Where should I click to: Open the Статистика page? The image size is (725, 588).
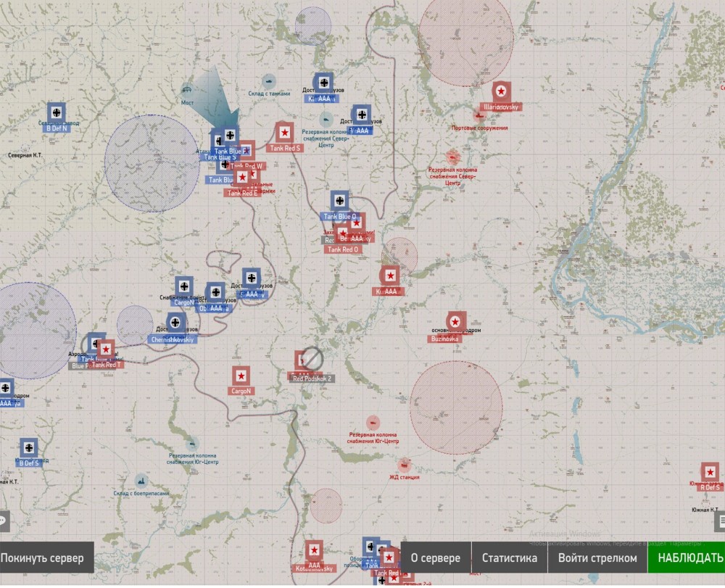pos(510,558)
